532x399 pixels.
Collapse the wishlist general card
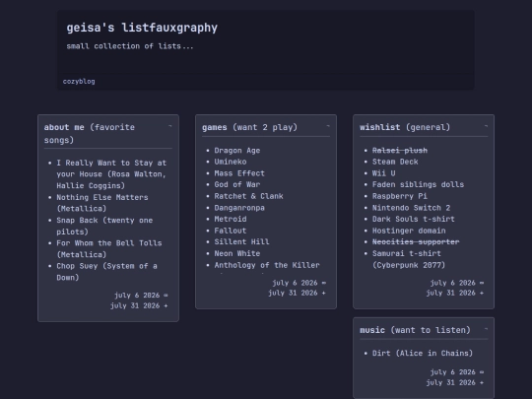(x=486, y=126)
